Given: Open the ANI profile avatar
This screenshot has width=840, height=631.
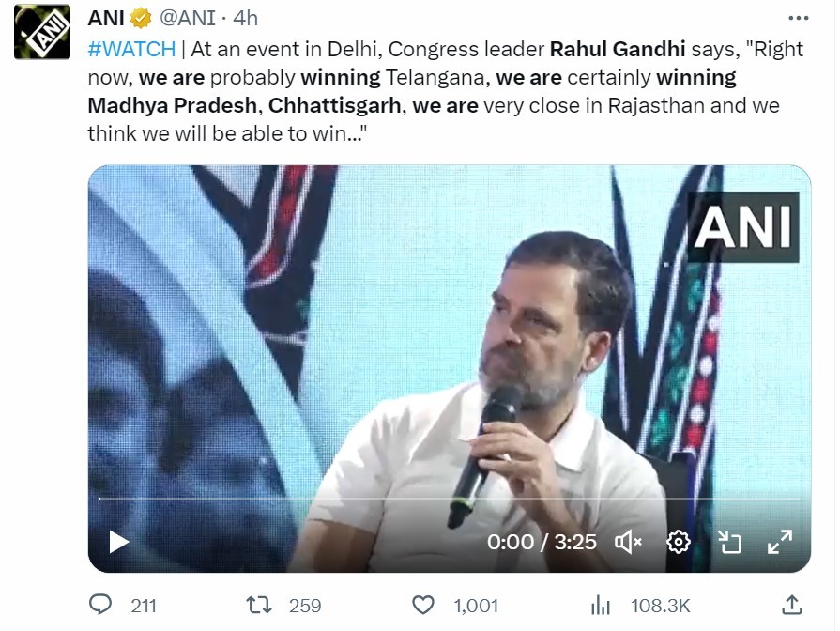Looking at the screenshot, I should 42,32.
